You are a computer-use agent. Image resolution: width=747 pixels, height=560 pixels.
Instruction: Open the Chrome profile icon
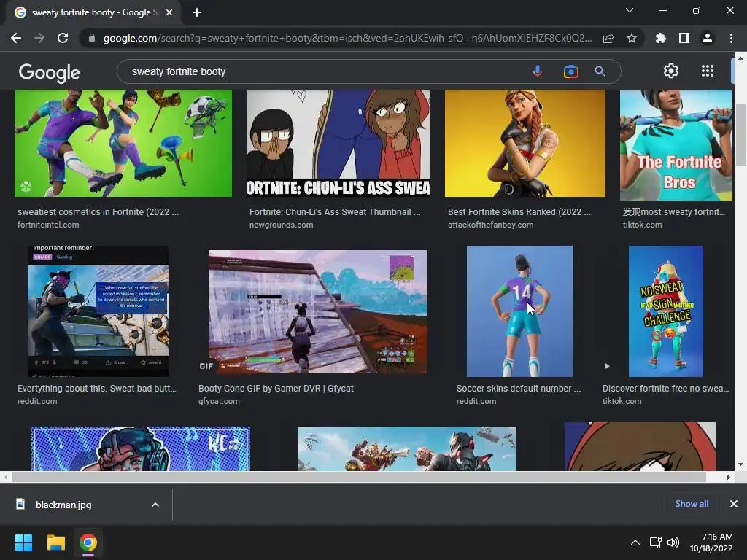708,38
